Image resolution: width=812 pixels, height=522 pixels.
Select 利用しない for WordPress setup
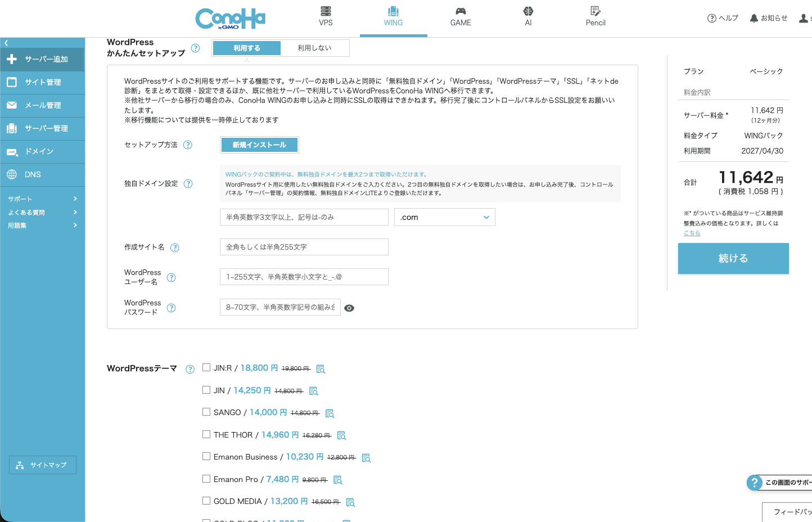coord(314,48)
